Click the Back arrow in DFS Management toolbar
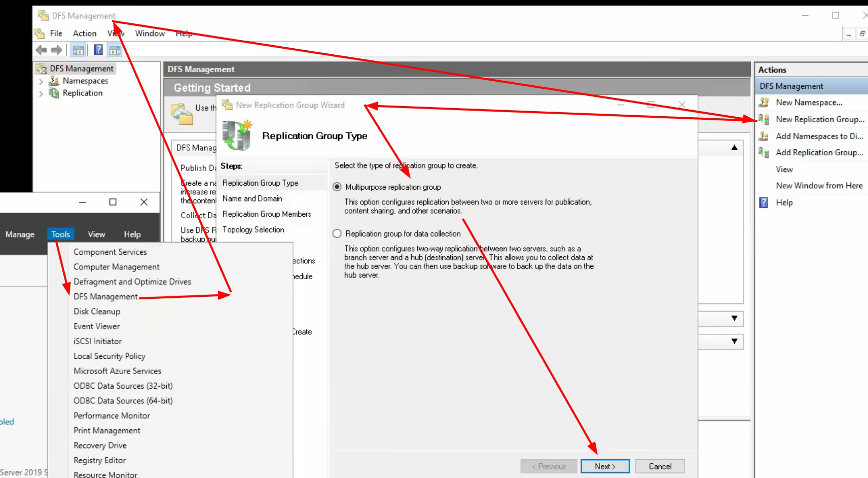868x478 pixels. (41, 50)
